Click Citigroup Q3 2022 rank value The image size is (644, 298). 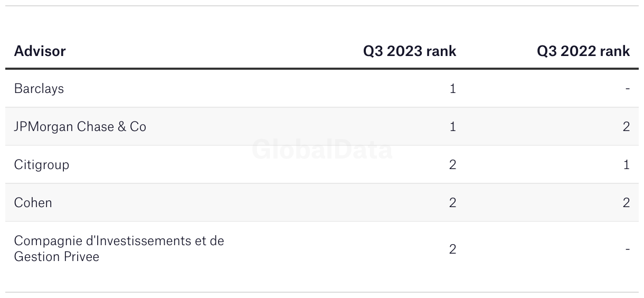coord(627,165)
